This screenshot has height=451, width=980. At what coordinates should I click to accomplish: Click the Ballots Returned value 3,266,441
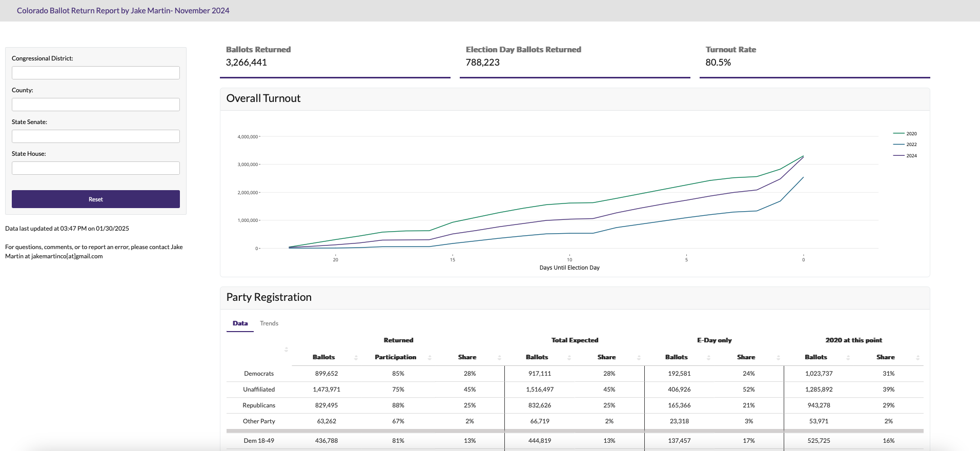(247, 63)
